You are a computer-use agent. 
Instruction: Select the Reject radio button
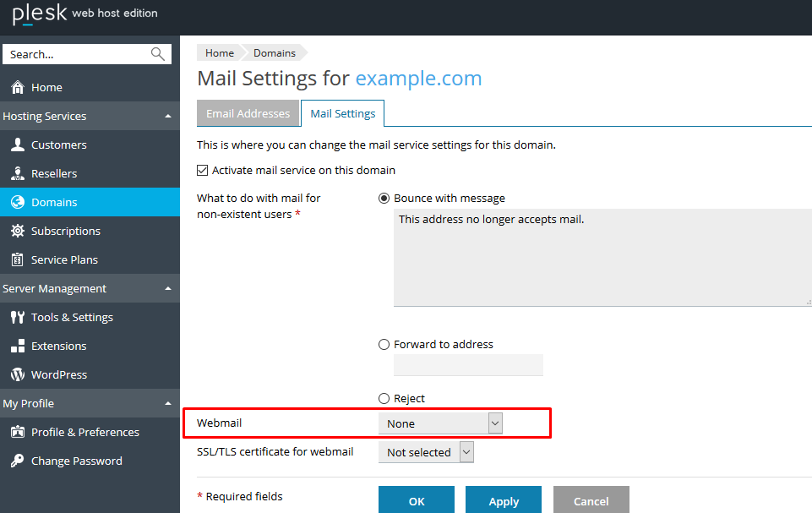tap(384, 399)
